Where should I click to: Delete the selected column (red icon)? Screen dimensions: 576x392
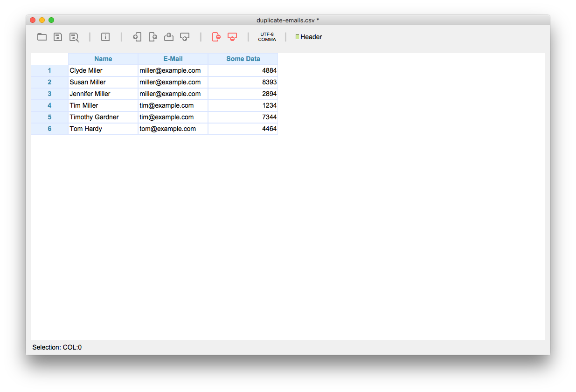tap(216, 37)
